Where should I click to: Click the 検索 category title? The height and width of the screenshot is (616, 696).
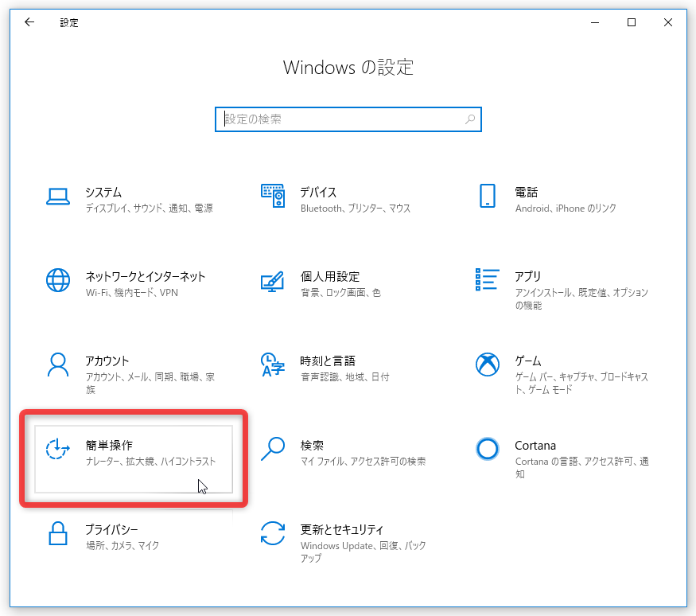(x=312, y=446)
